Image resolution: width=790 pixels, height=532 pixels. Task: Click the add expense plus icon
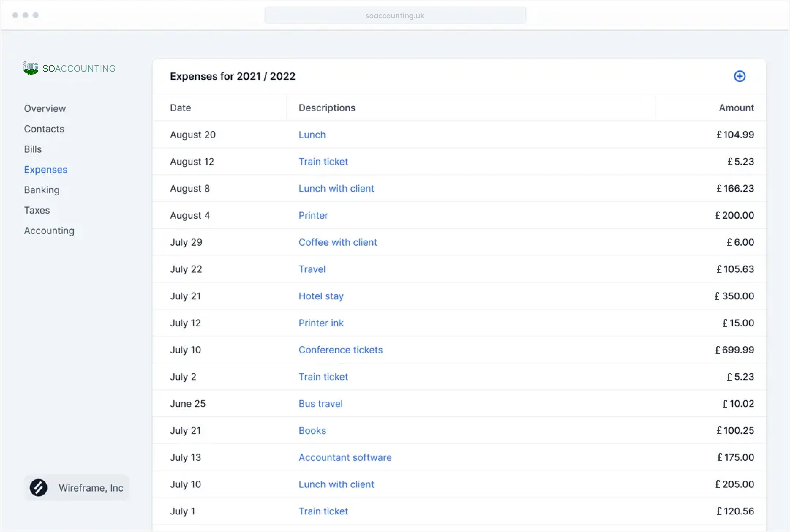(739, 76)
